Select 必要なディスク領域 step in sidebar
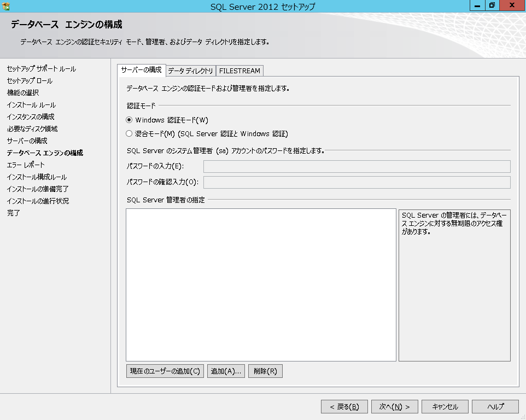 pos(32,129)
